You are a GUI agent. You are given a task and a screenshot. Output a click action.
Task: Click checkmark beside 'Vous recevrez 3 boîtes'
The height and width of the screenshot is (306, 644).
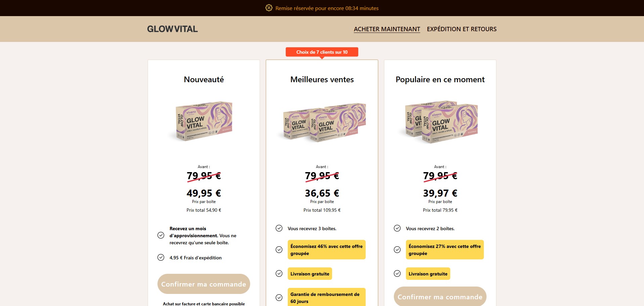pos(279,228)
